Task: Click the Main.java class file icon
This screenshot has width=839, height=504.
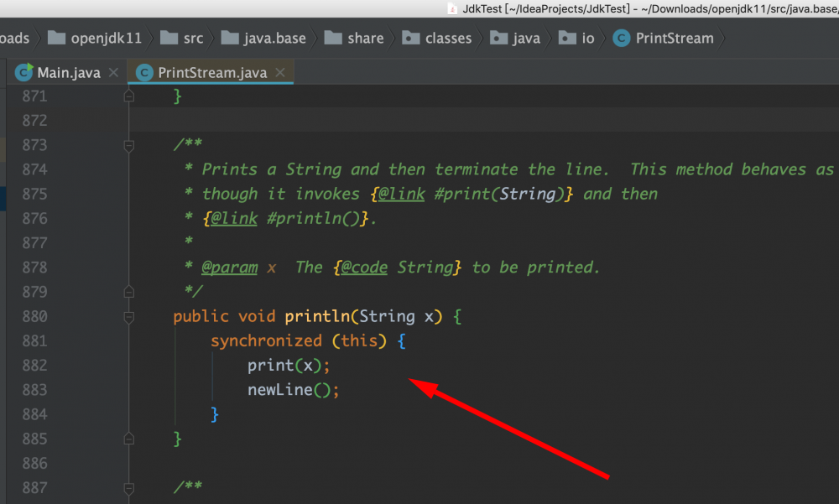Action: [x=24, y=72]
